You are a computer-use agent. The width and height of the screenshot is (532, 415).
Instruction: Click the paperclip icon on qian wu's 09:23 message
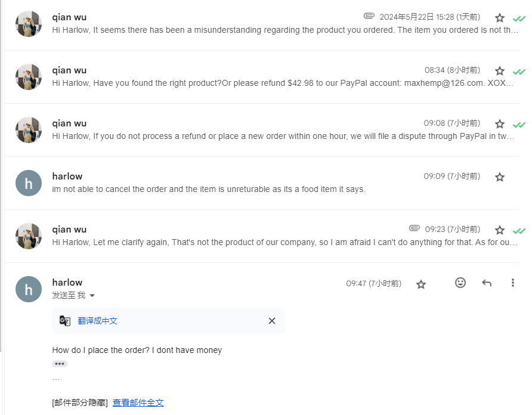click(414, 229)
